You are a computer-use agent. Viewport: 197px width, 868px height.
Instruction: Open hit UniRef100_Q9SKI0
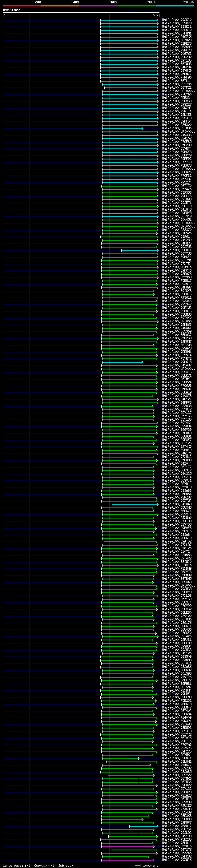coord(177,20)
